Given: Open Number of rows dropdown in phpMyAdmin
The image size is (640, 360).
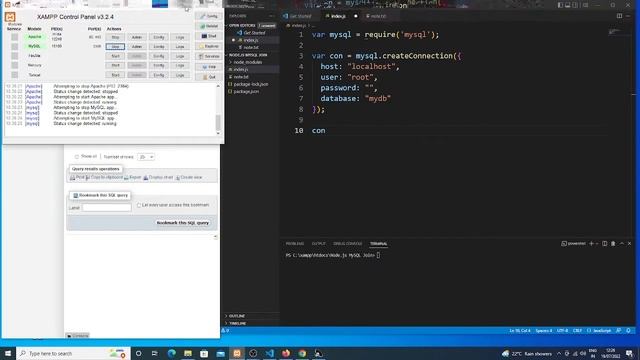Looking at the screenshot, I should pyautogui.click(x=146, y=157).
